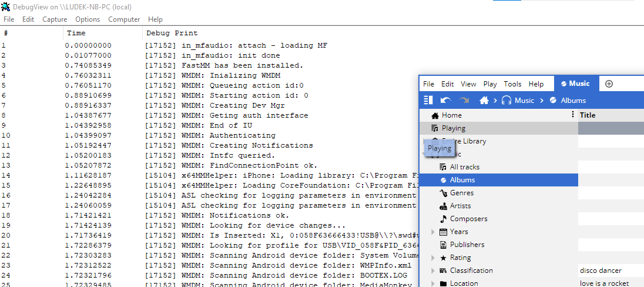Select Artists in the media tree

[460, 206]
